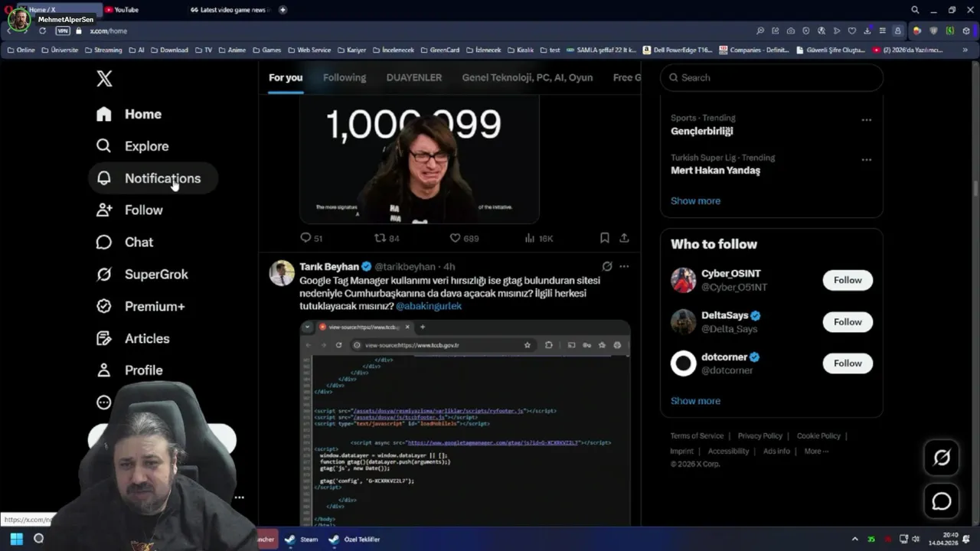Switch to the Following tab
Viewport: 980px width, 551px height.
tap(345, 77)
